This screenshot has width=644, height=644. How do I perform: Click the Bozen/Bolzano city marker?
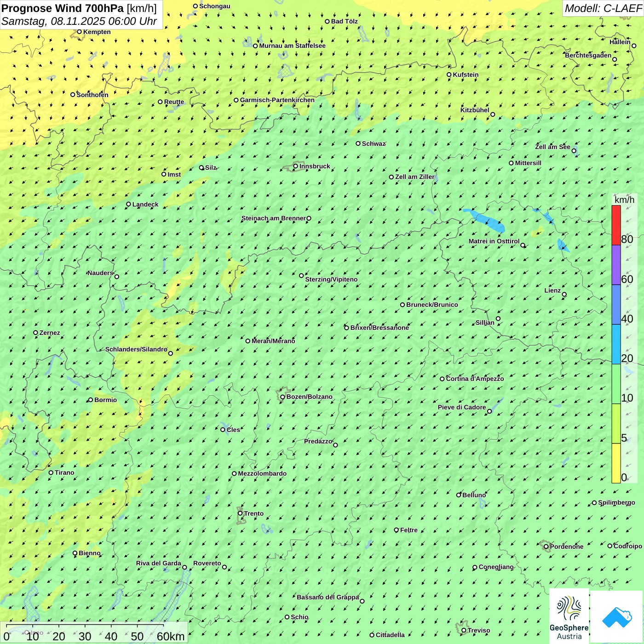click(282, 397)
